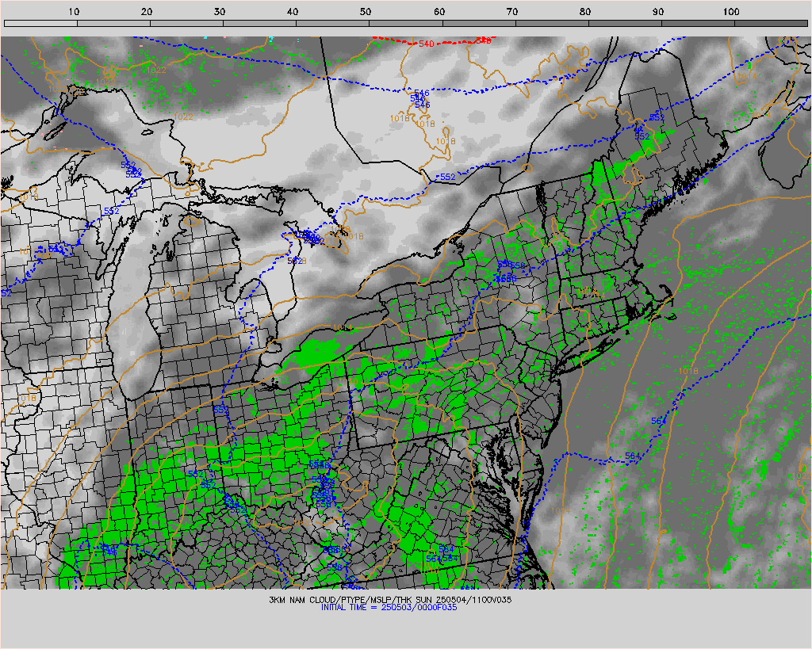Click the '10' label on cloud scale
Viewport: 812px width, 649px height.
point(74,12)
